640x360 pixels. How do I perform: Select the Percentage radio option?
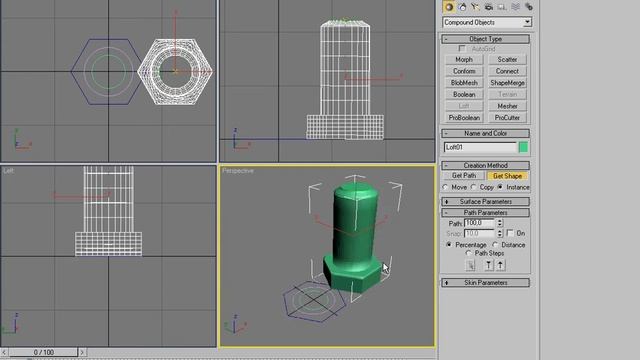449,244
